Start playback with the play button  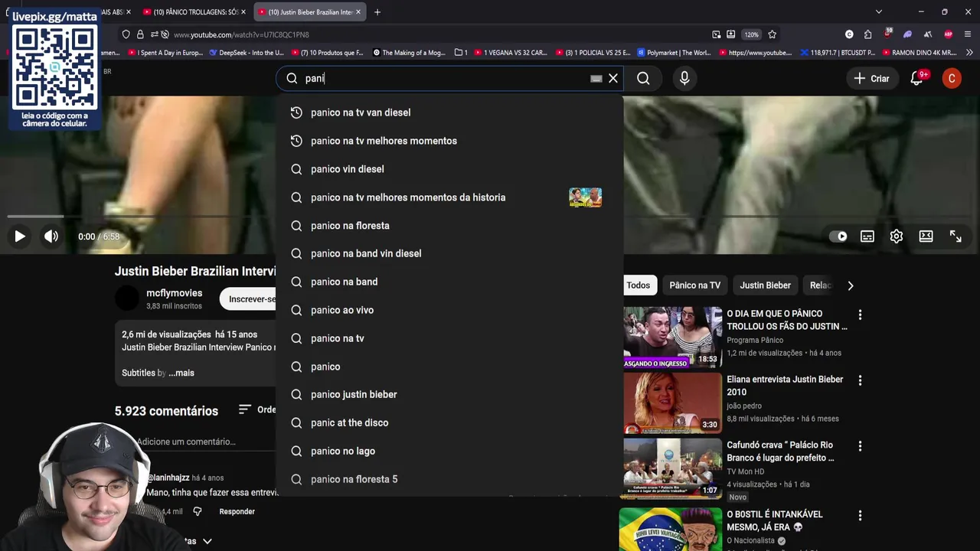pyautogui.click(x=20, y=236)
